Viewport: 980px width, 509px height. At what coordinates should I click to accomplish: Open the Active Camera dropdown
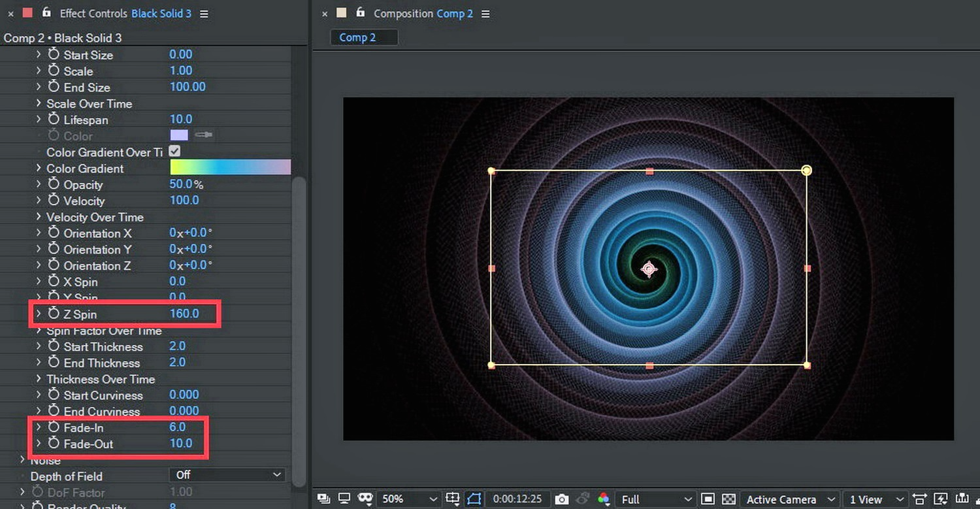coord(790,499)
